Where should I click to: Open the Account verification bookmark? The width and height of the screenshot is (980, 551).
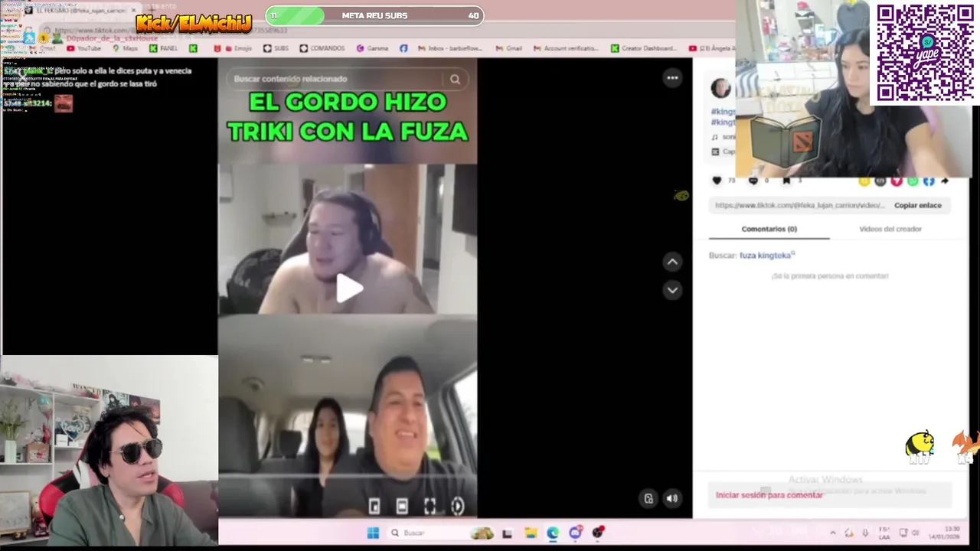pyautogui.click(x=567, y=48)
